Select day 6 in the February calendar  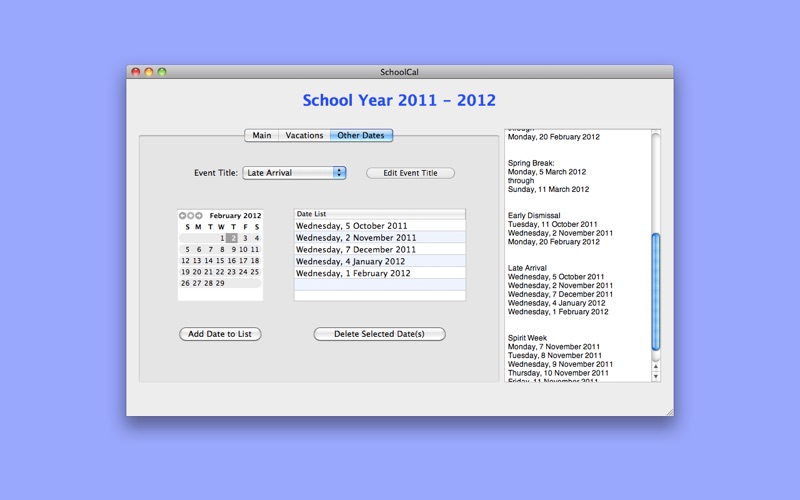click(199, 249)
